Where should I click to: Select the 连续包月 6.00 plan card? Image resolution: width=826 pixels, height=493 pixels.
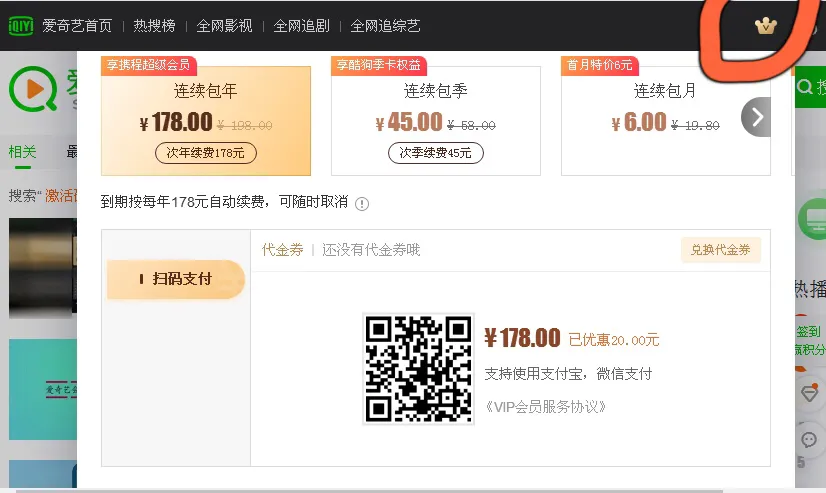click(666, 121)
